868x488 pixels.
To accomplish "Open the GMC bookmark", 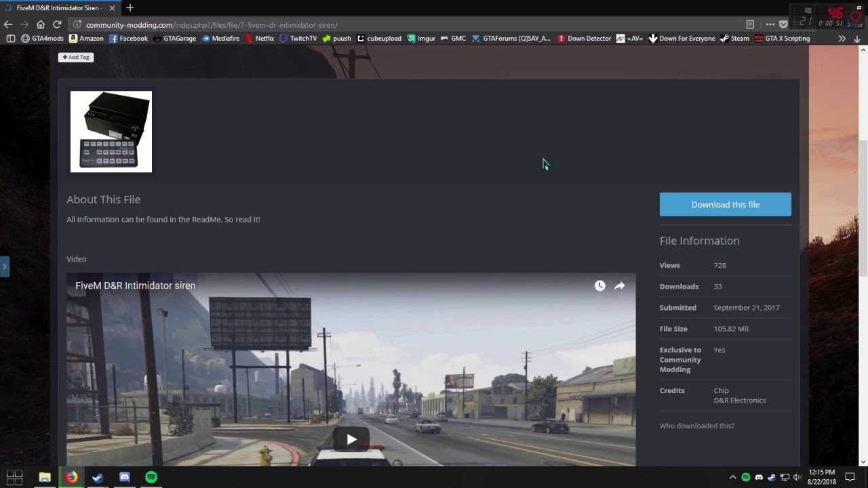I will point(453,39).
